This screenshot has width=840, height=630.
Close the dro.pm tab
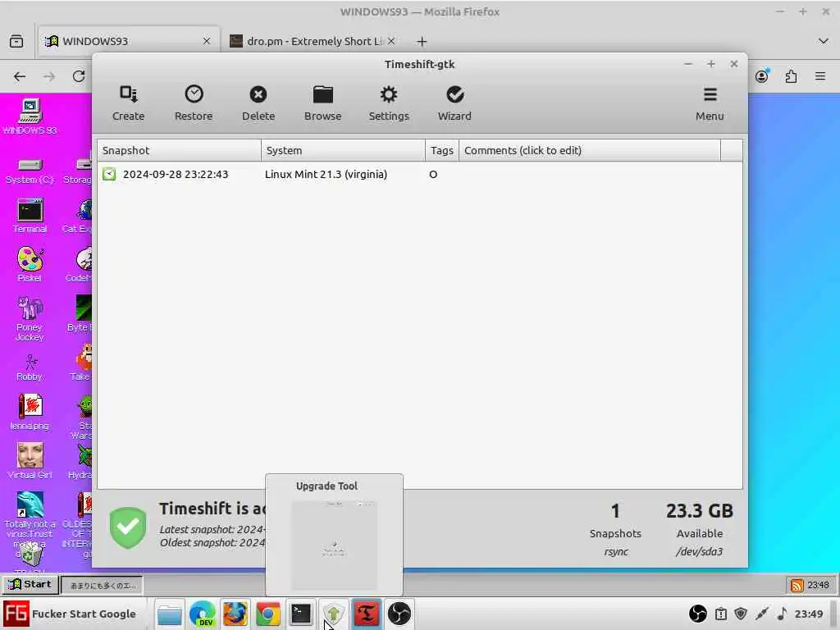[x=391, y=41]
